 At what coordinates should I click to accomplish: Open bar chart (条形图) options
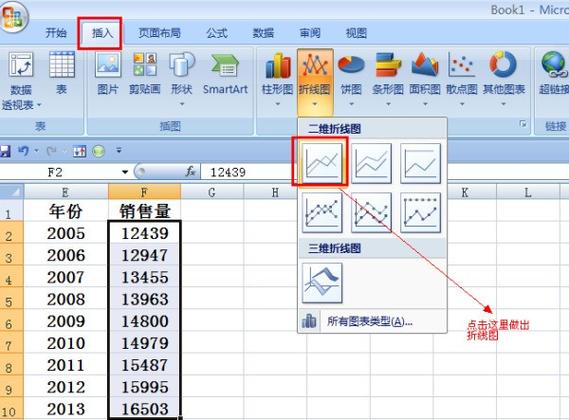(388, 80)
